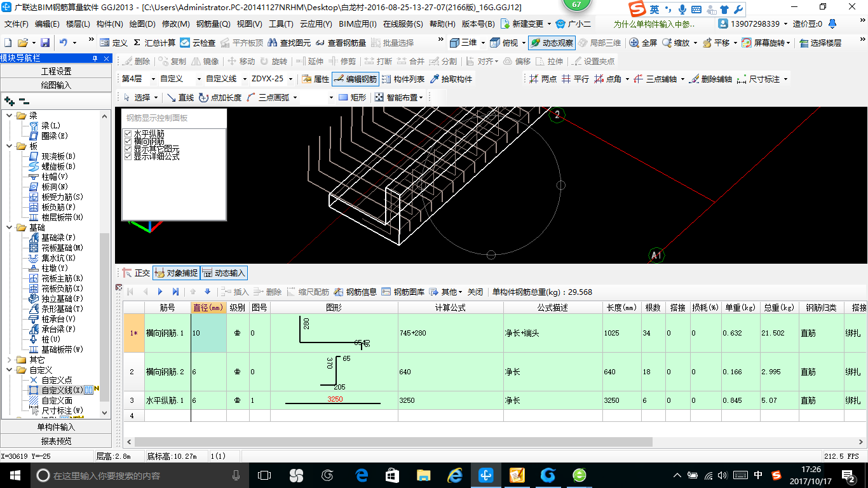Expand the 其它 tree folder

tap(10, 360)
